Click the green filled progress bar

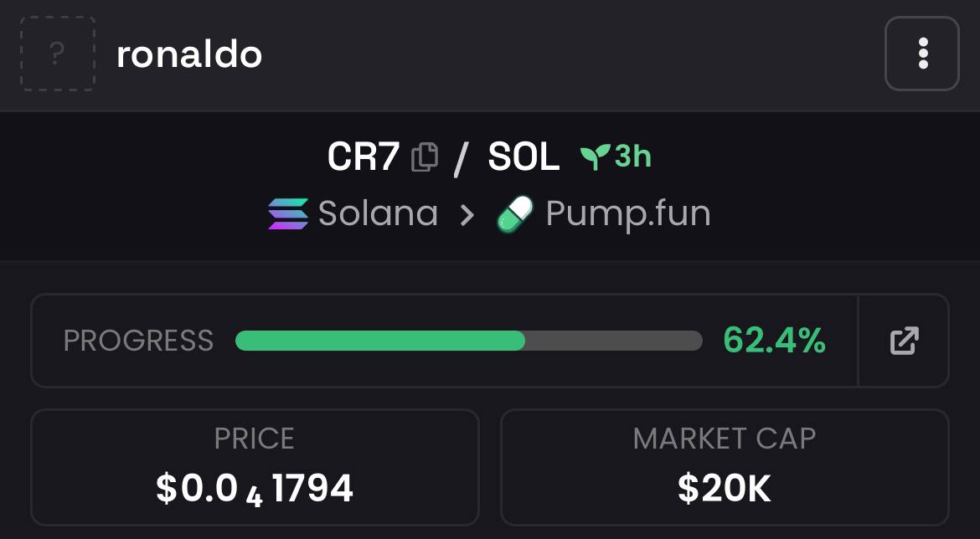coord(380,341)
